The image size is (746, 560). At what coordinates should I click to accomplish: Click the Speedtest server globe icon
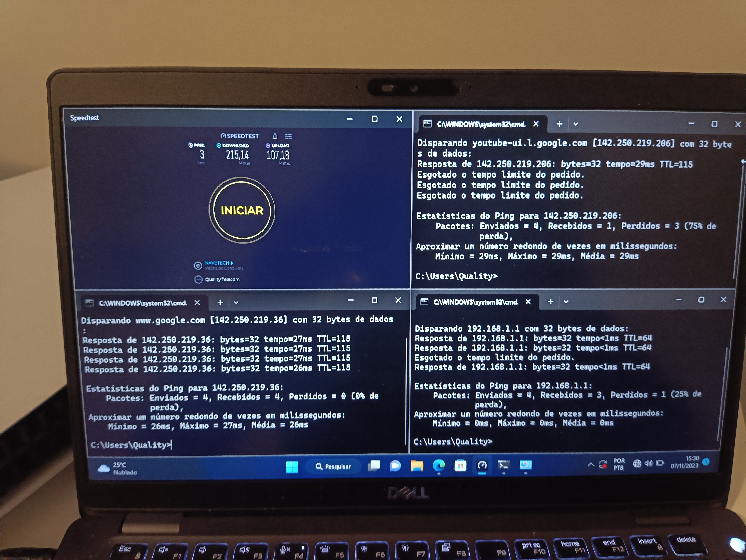[x=198, y=266]
